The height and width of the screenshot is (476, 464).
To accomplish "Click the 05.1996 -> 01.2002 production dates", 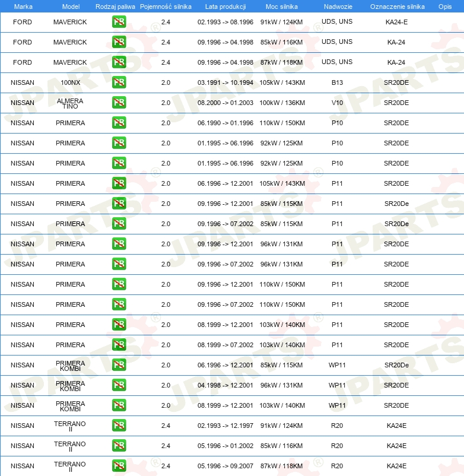I will point(225,446).
